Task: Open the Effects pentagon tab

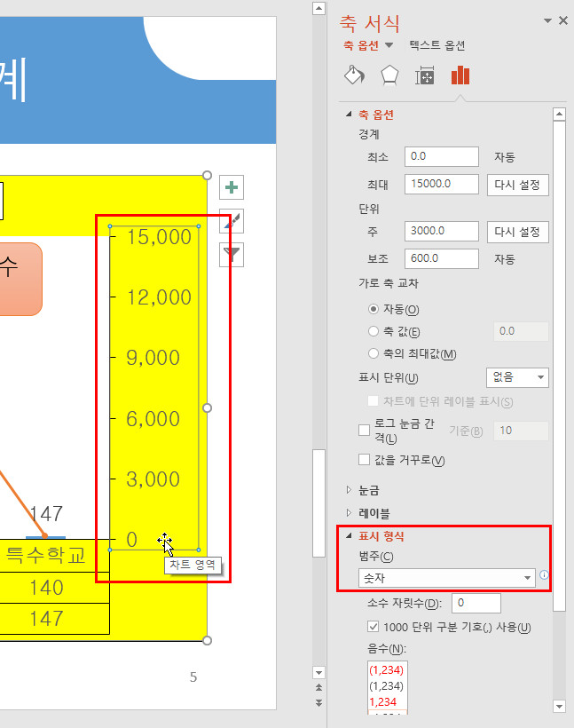Action: click(x=389, y=76)
